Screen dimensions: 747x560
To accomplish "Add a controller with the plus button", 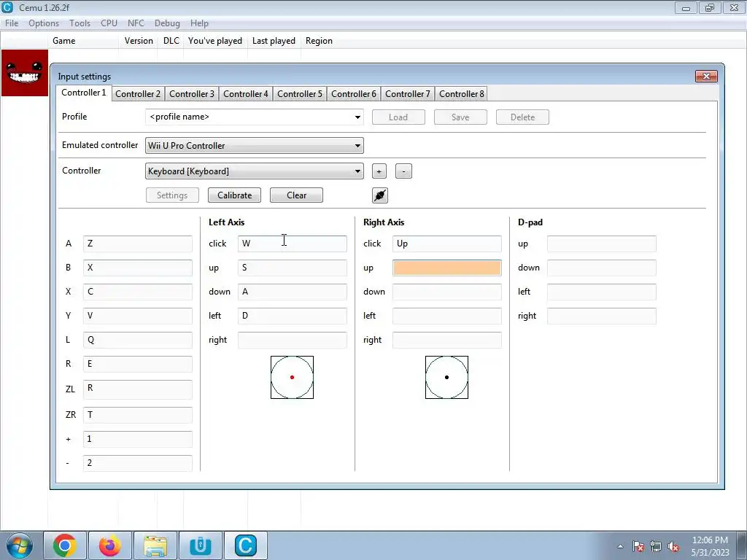I will coord(379,171).
